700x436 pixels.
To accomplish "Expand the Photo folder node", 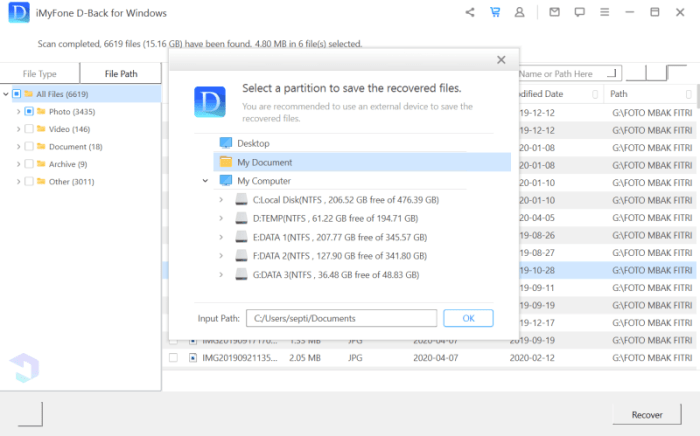I will (x=18, y=111).
